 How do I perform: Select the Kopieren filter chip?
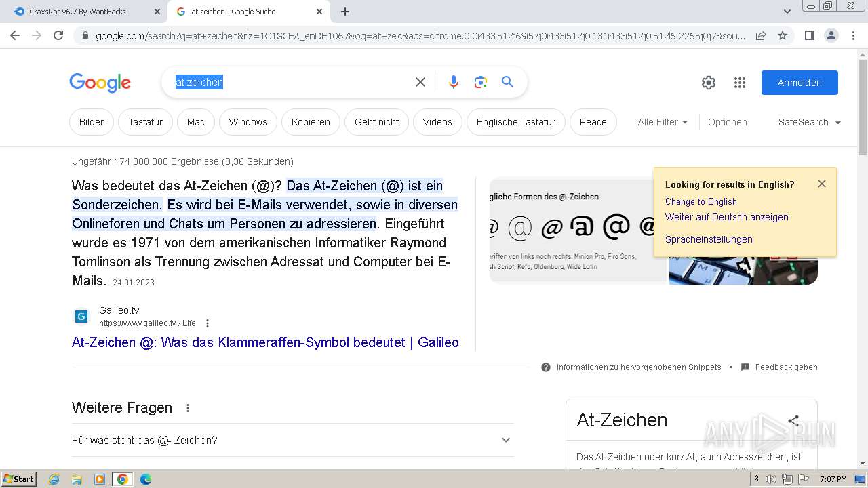(311, 122)
